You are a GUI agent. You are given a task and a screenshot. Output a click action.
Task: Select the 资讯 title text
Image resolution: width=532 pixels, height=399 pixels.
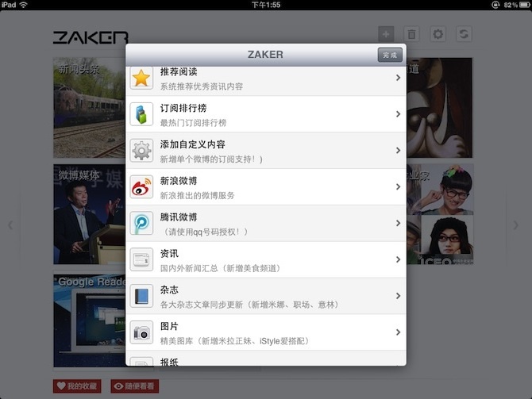pos(169,253)
